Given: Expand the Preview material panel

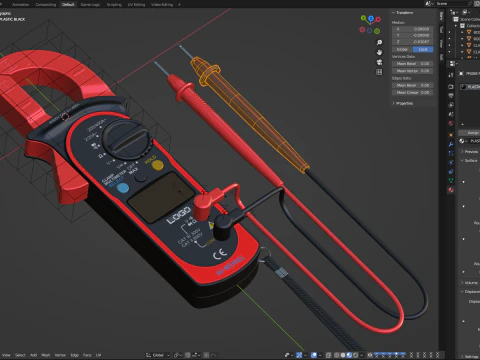Looking at the screenshot, I should coord(469,152).
